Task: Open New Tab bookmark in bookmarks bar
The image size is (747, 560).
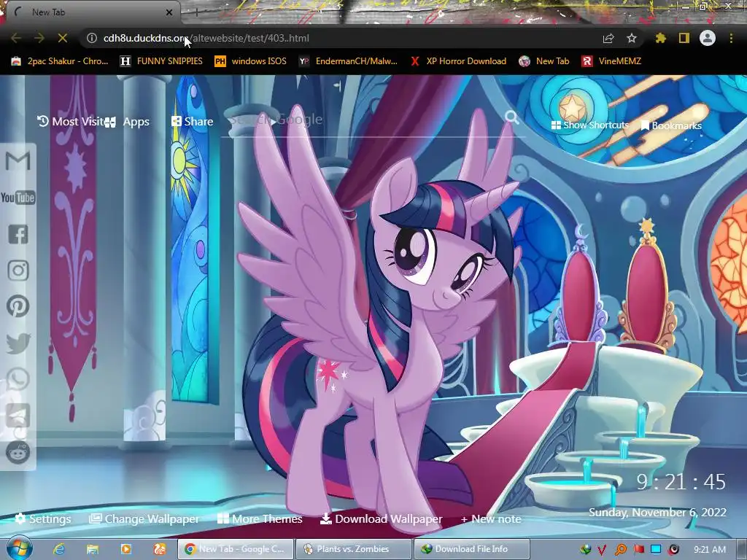Action: tap(544, 61)
